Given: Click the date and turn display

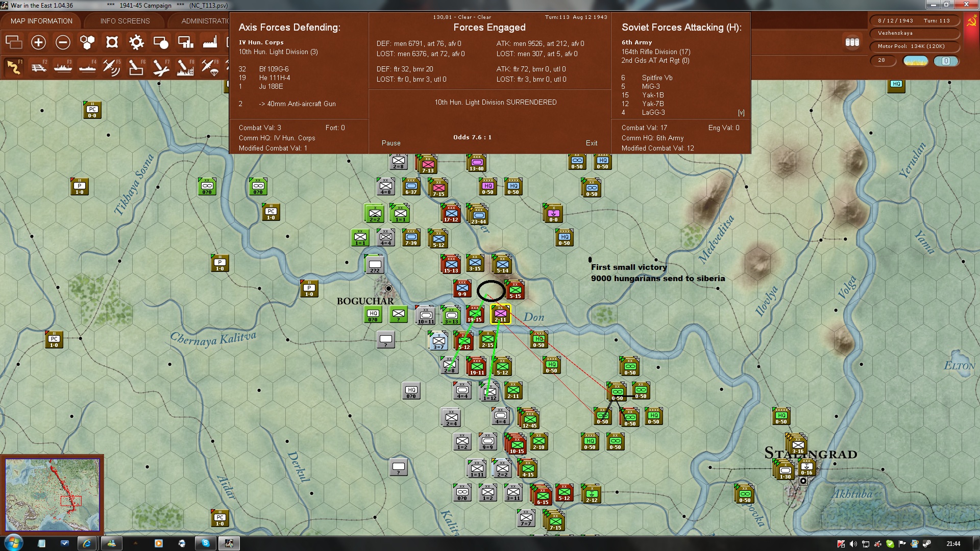Looking at the screenshot, I should tap(914, 21).
